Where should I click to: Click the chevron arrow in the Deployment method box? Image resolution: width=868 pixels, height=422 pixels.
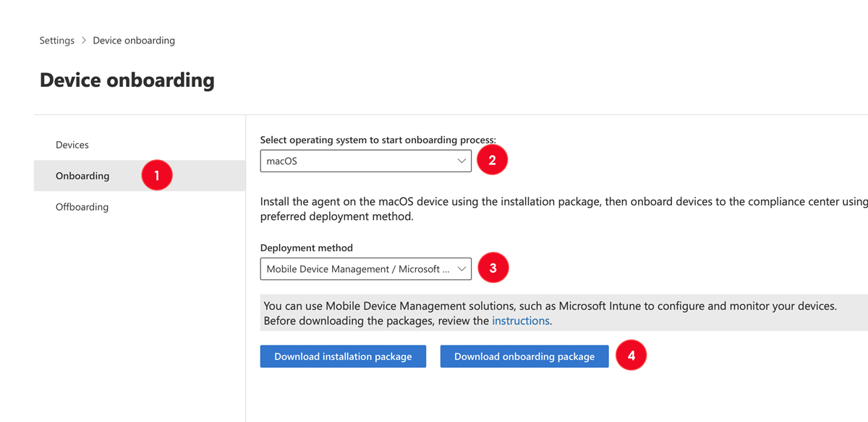[x=461, y=269]
